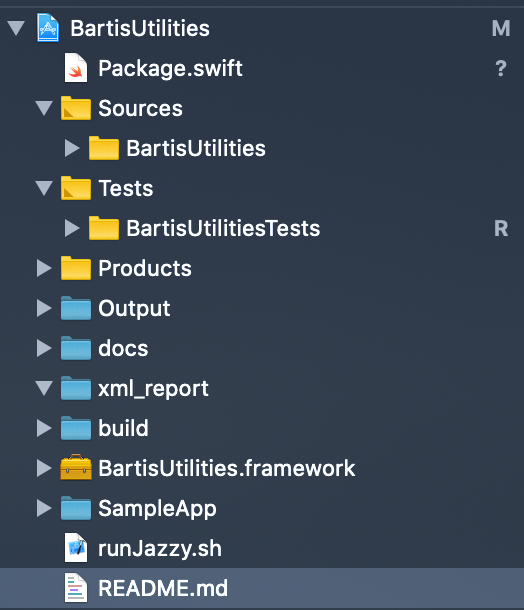The height and width of the screenshot is (610, 524).
Task: Click the runJazzy.sh script file icon
Action: tap(75, 548)
